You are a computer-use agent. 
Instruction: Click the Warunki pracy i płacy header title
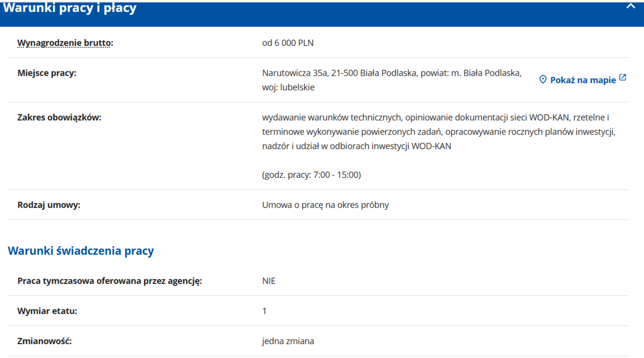70,8
